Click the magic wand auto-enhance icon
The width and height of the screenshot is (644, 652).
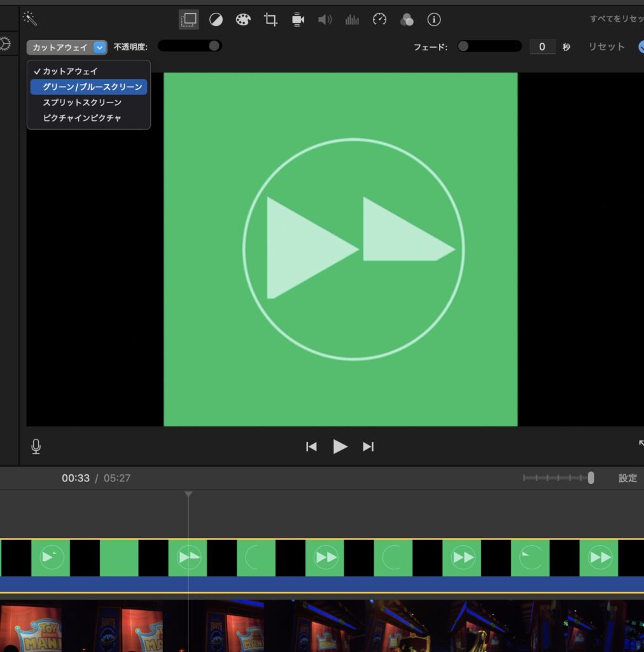click(29, 18)
